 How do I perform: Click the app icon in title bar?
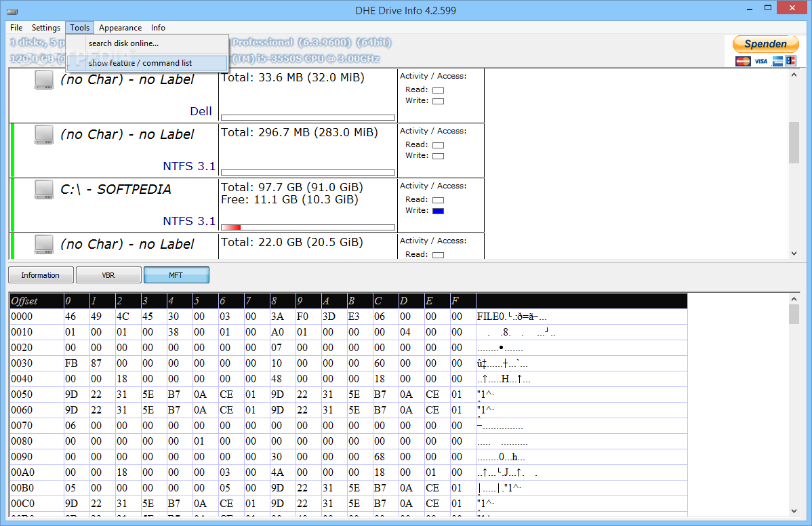tap(12, 11)
